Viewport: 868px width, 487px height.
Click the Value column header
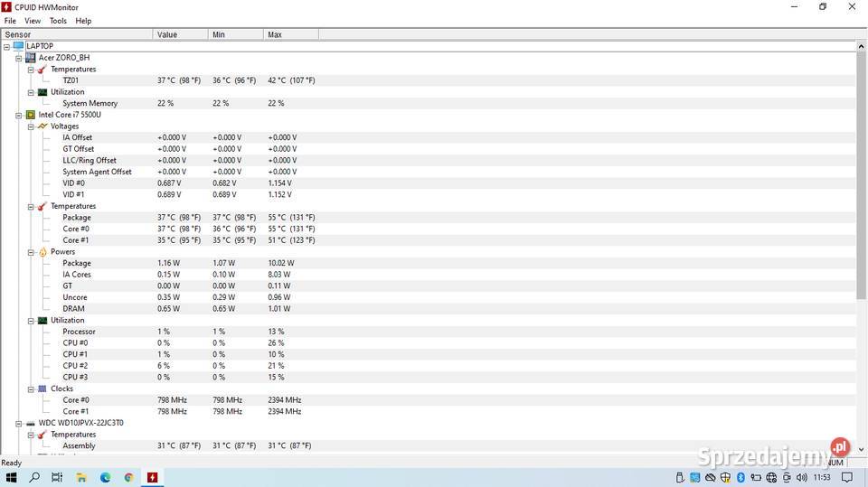coord(181,34)
